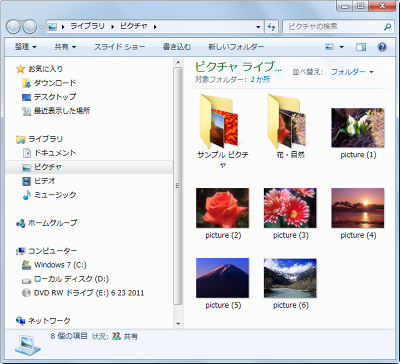
Task: Select ライブラリ in the address breadcrumb
Action: tap(87, 27)
